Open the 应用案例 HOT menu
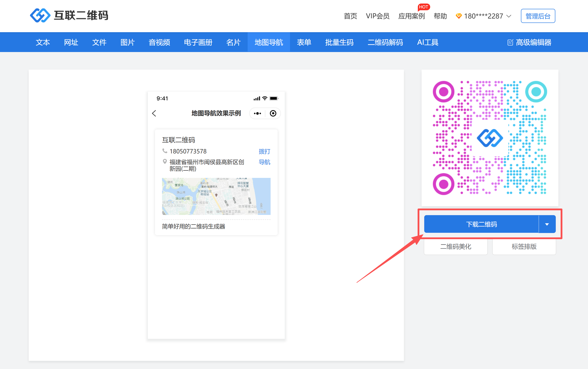The height and width of the screenshot is (369, 588). (411, 16)
